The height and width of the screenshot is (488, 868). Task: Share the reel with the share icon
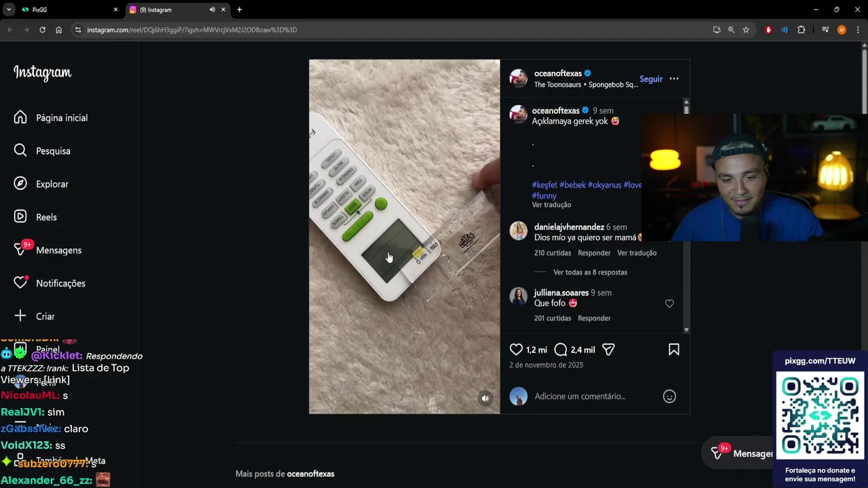pos(608,350)
